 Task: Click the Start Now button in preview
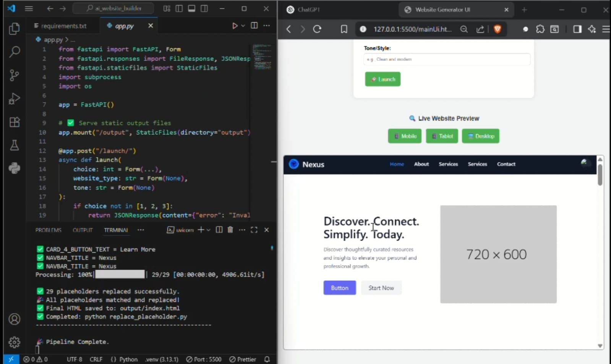pos(381,288)
